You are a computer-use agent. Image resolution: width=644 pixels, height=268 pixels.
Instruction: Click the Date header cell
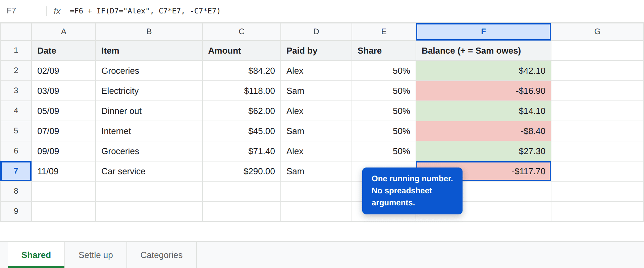(x=63, y=51)
